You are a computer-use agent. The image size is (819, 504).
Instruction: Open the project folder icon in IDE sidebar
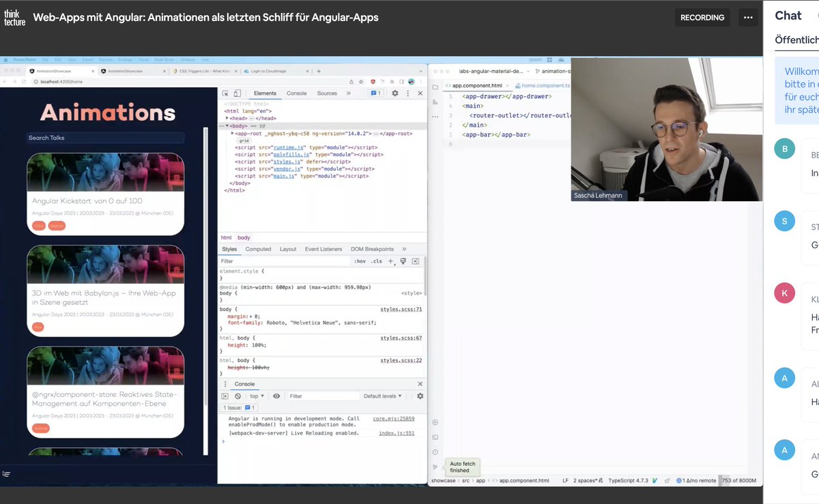pos(435,87)
